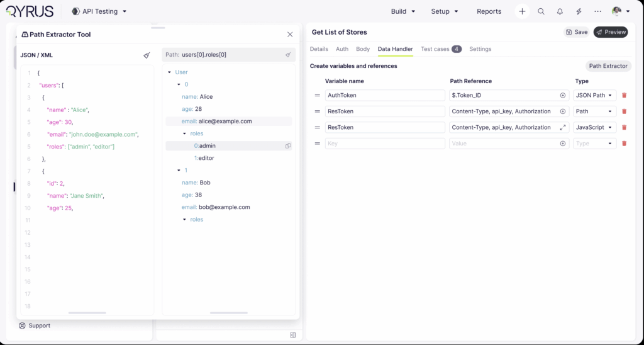Open the Build menu

click(x=402, y=11)
